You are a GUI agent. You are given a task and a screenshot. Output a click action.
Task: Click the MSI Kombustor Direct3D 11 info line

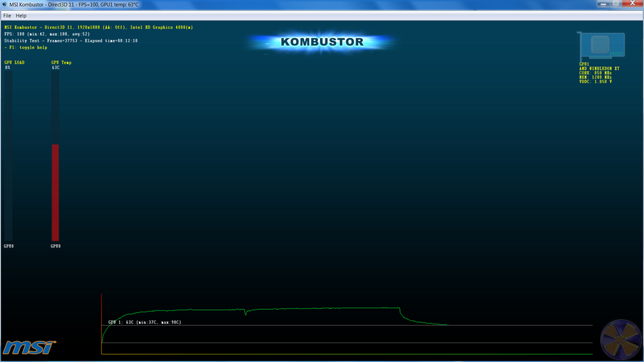(99, 27)
